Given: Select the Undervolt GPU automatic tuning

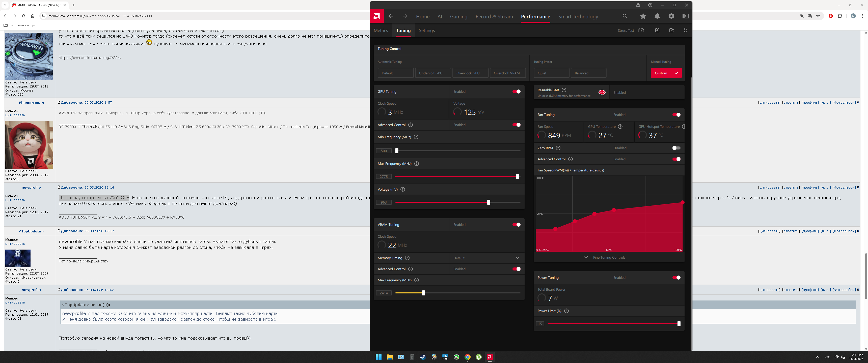Looking at the screenshot, I should click(x=433, y=73).
